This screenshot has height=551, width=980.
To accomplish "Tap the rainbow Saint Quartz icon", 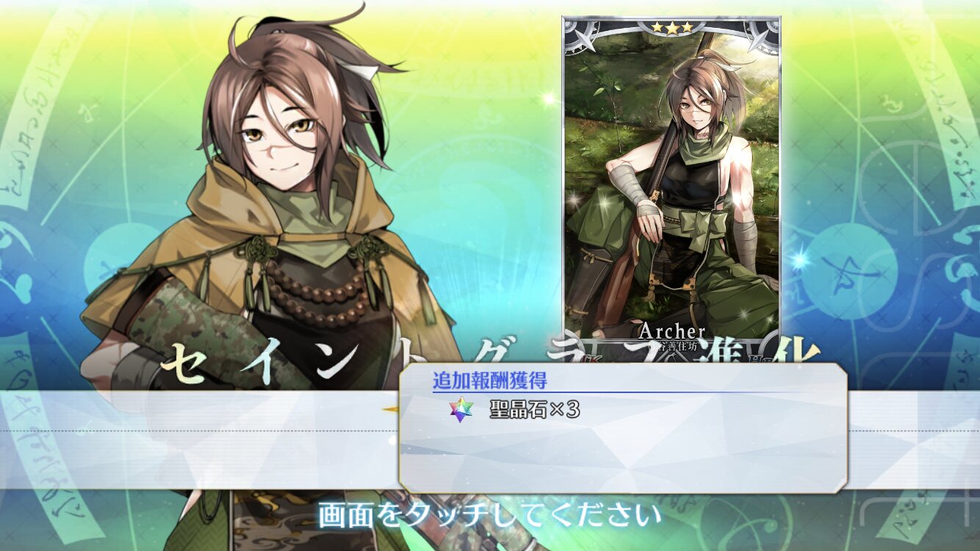I will 461,410.
